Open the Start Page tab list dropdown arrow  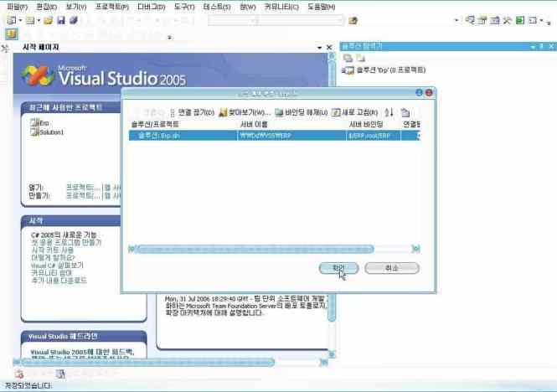pyautogui.click(x=319, y=48)
